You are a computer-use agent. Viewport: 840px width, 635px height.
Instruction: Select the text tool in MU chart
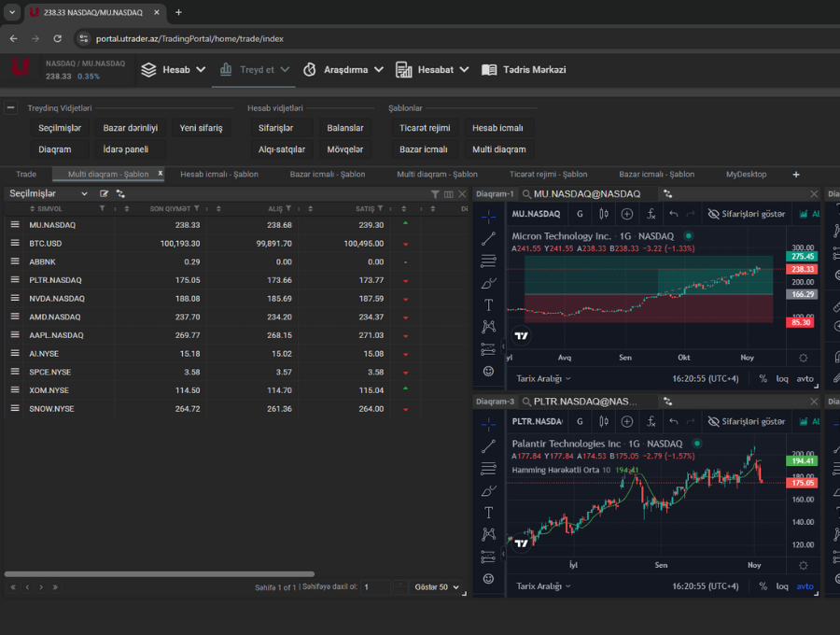tap(488, 304)
